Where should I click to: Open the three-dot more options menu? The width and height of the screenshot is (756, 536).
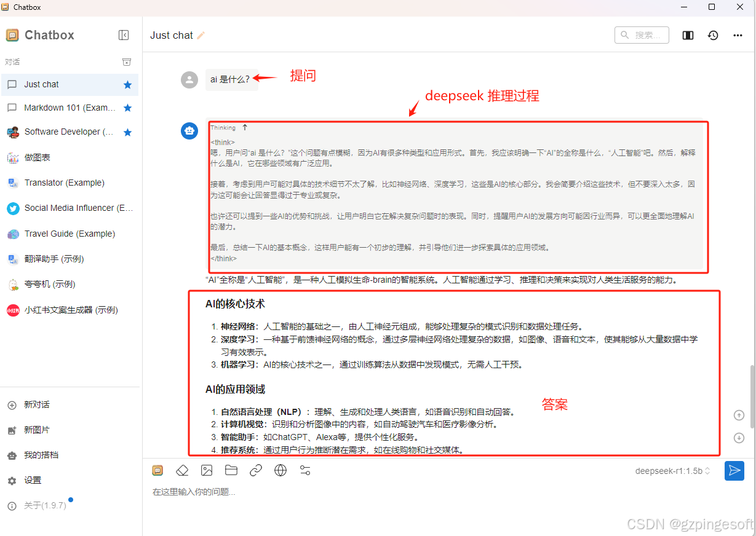point(738,36)
